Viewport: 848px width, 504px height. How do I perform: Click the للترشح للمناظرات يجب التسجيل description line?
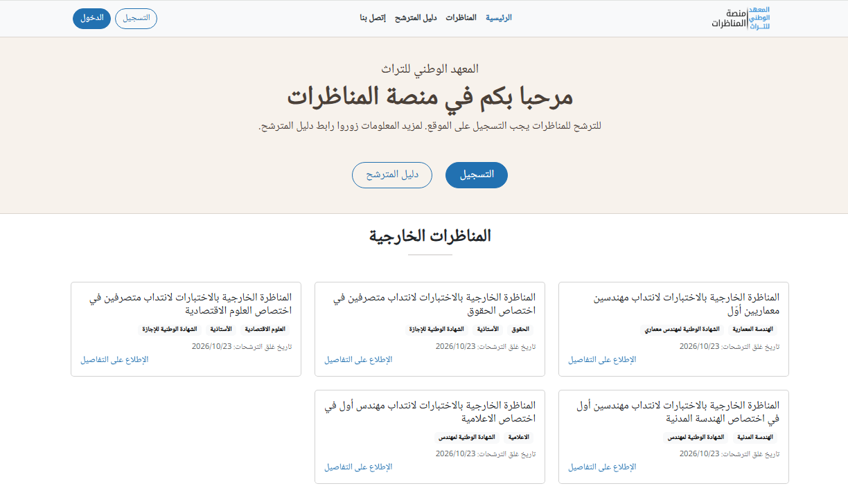click(430, 126)
